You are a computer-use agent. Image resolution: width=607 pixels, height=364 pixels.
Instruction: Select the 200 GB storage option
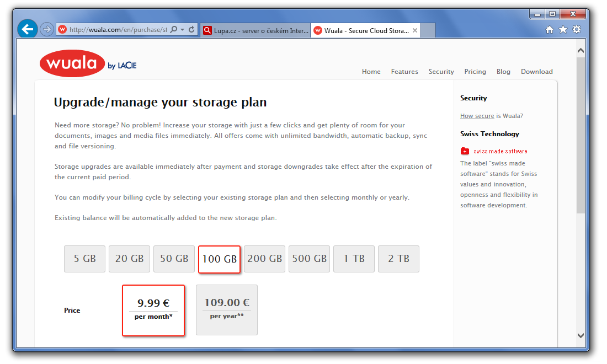(264, 259)
